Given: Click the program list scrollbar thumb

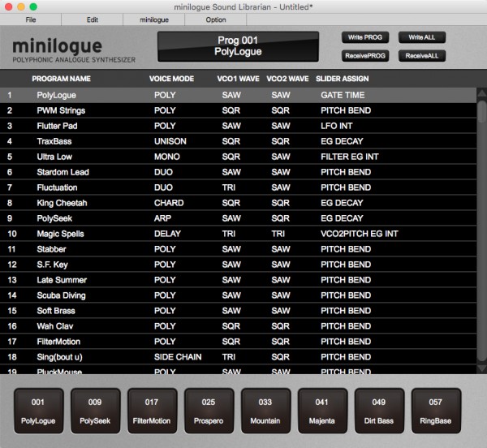Looking at the screenshot, I should pyautogui.click(x=481, y=111).
